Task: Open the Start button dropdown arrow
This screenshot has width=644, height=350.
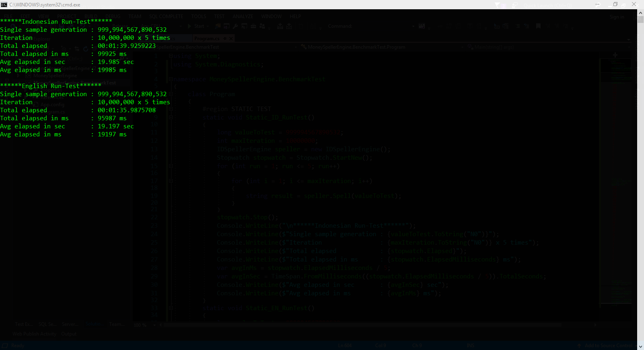Action: [x=207, y=26]
